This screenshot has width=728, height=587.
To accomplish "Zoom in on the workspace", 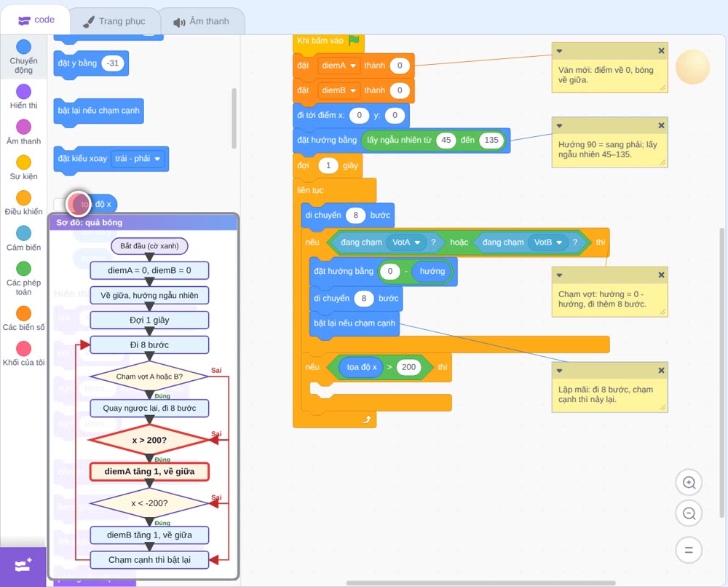I will pos(689,483).
